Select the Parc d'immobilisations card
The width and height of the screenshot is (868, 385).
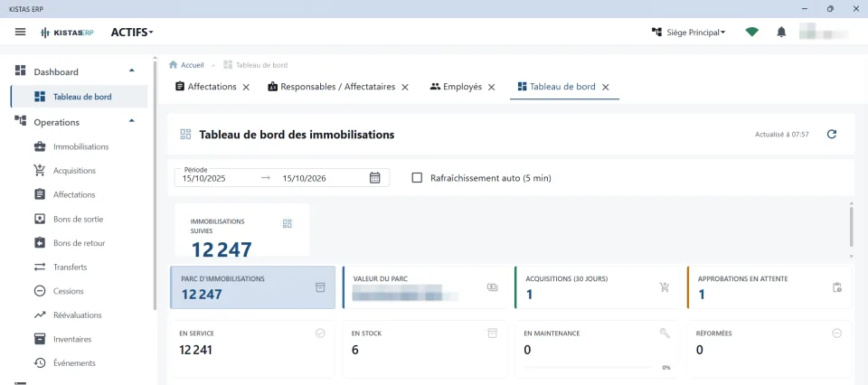252,287
